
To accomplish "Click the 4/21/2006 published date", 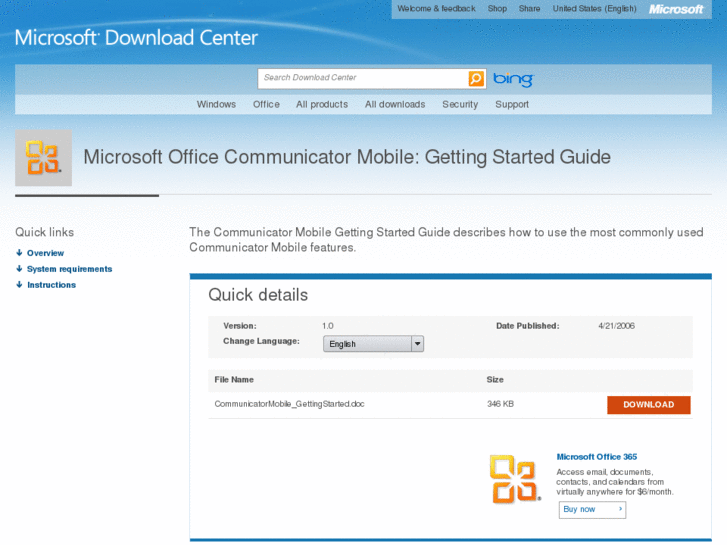I will pyautogui.click(x=616, y=326).
